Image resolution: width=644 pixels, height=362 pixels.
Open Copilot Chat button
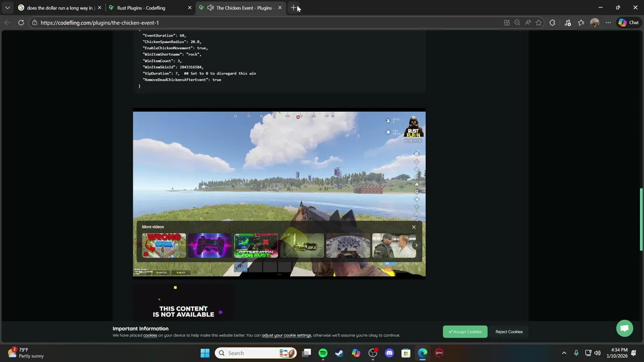(628, 23)
